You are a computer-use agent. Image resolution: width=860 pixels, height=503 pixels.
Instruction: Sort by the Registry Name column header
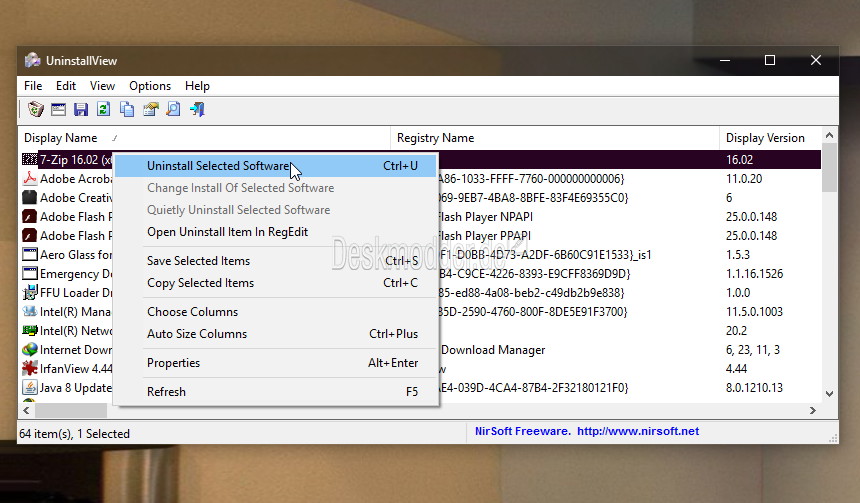(555, 138)
